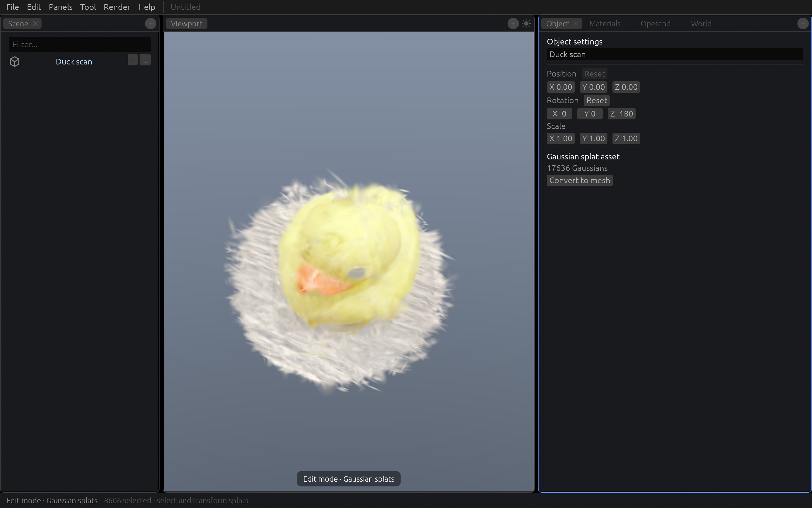
Task: Toggle Duck scan visibility with yellow minus button
Action: (133, 60)
